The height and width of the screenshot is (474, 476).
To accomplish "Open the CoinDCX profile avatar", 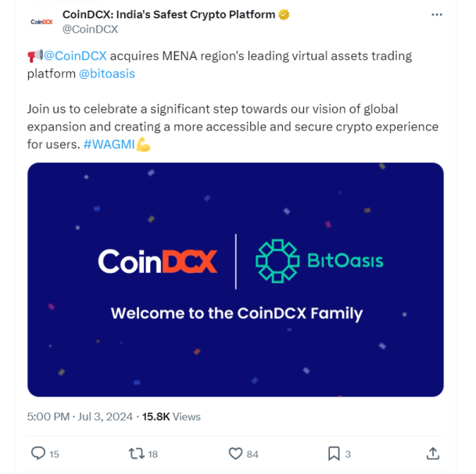I will (41, 22).
